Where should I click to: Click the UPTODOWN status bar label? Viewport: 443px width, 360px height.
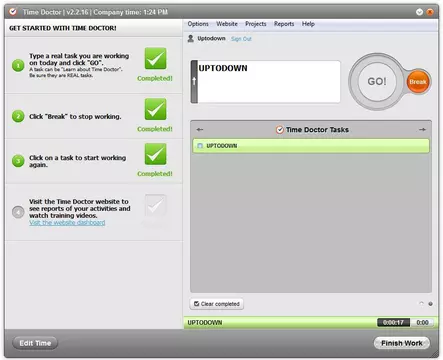coord(205,323)
